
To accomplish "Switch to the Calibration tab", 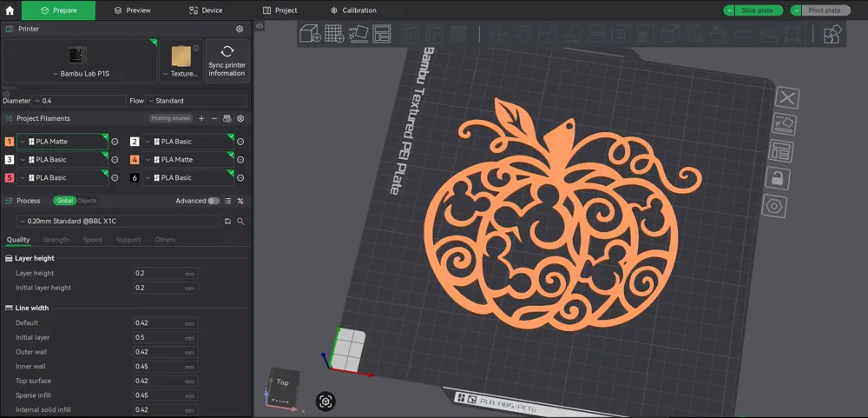I will pyautogui.click(x=353, y=10).
